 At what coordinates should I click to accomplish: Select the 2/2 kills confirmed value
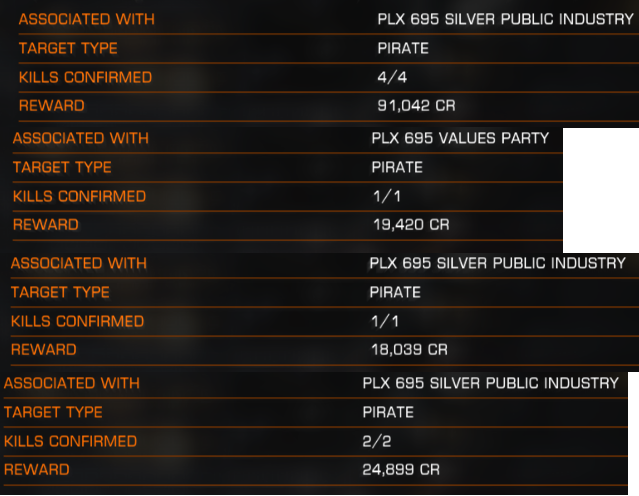coord(377,441)
